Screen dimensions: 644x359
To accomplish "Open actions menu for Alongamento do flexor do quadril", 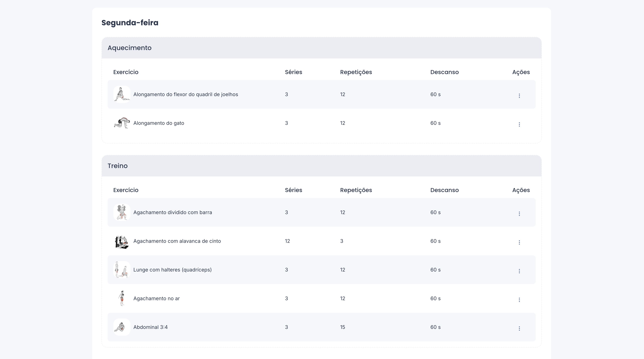I will (x=520, y=96).
